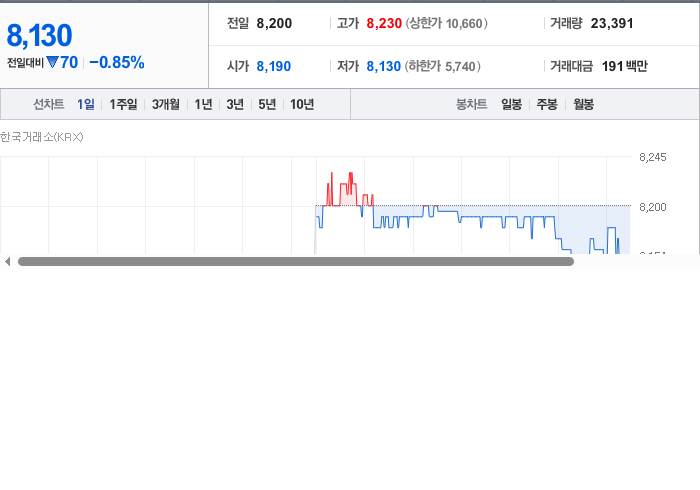
Task: Click the 고가 value 8,230
Action: coord(384,23)
